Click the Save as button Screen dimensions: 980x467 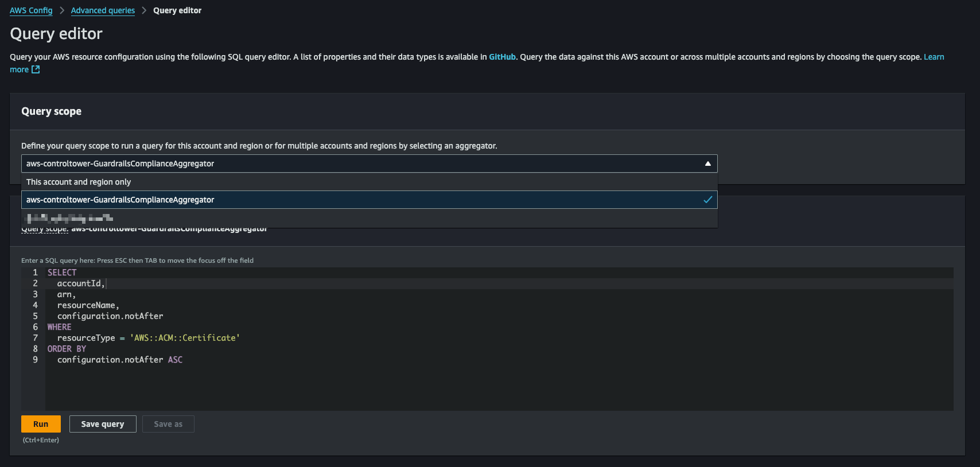click(168, 424)
